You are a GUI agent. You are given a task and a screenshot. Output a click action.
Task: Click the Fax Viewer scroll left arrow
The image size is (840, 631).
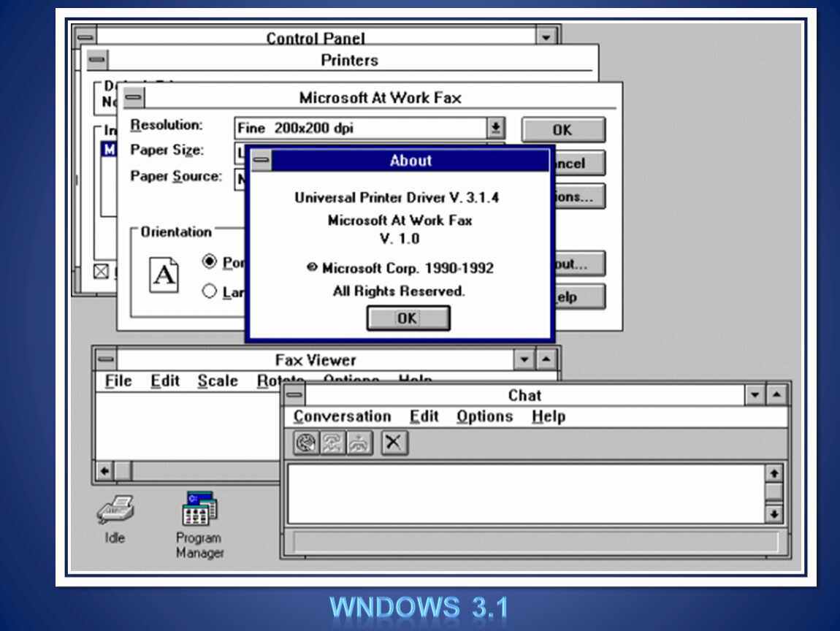[x=105, y=471]
